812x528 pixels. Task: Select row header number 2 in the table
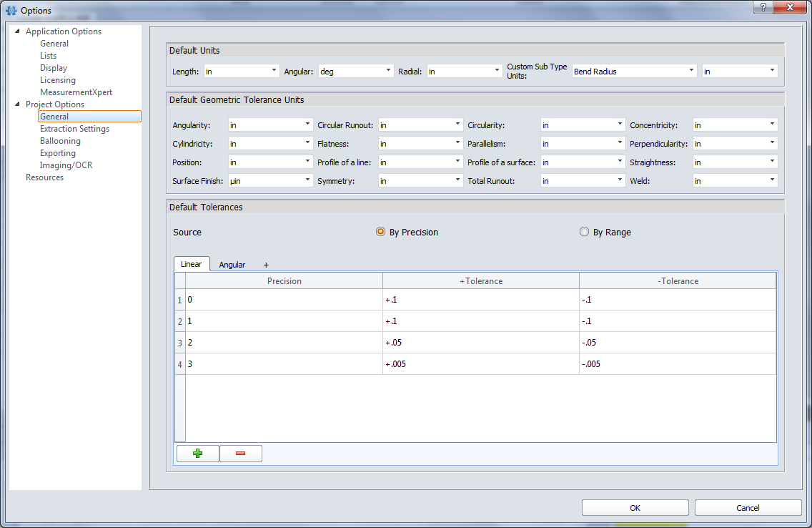click(180, 321)
